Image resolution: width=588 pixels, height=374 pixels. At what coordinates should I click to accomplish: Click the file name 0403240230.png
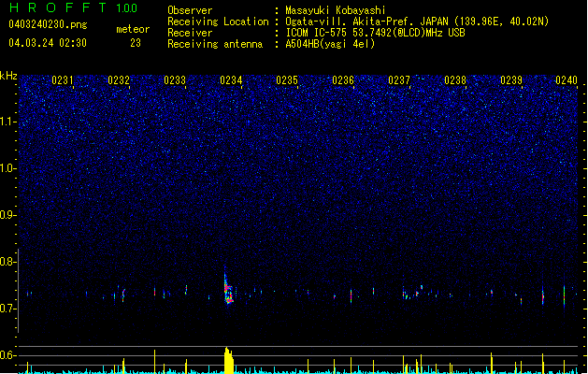pos(48,24)
